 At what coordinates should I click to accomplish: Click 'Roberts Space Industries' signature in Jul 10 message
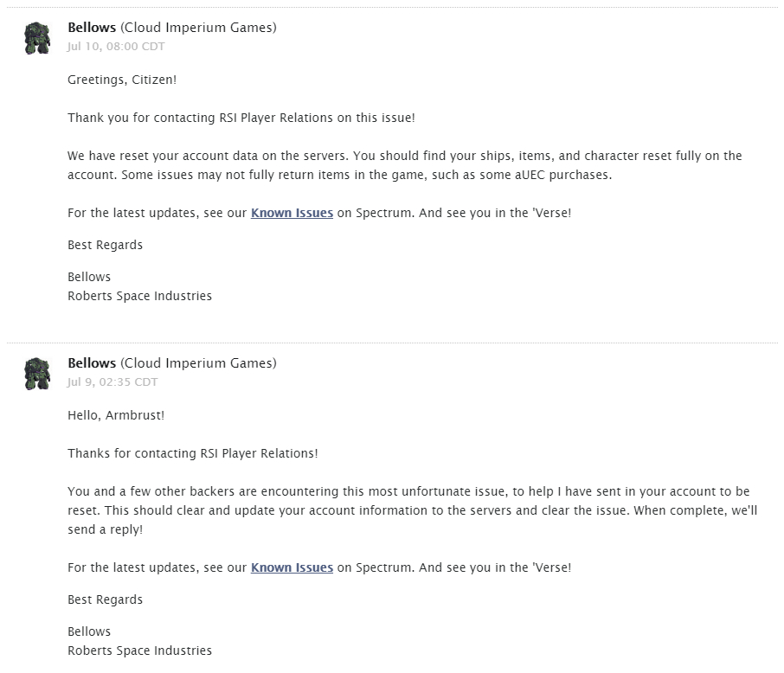(x=139, y=296)
